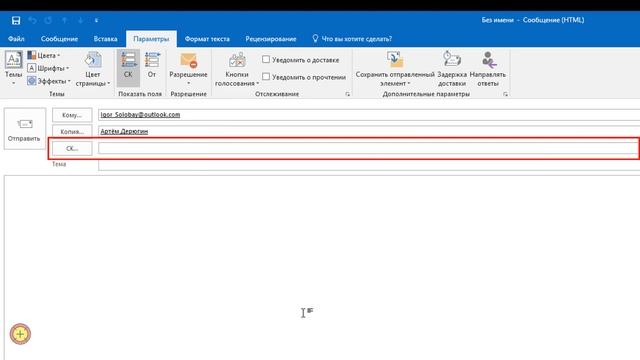
Task: Select the recipient Артём Дерюгин
Action: tap(124, 131)
